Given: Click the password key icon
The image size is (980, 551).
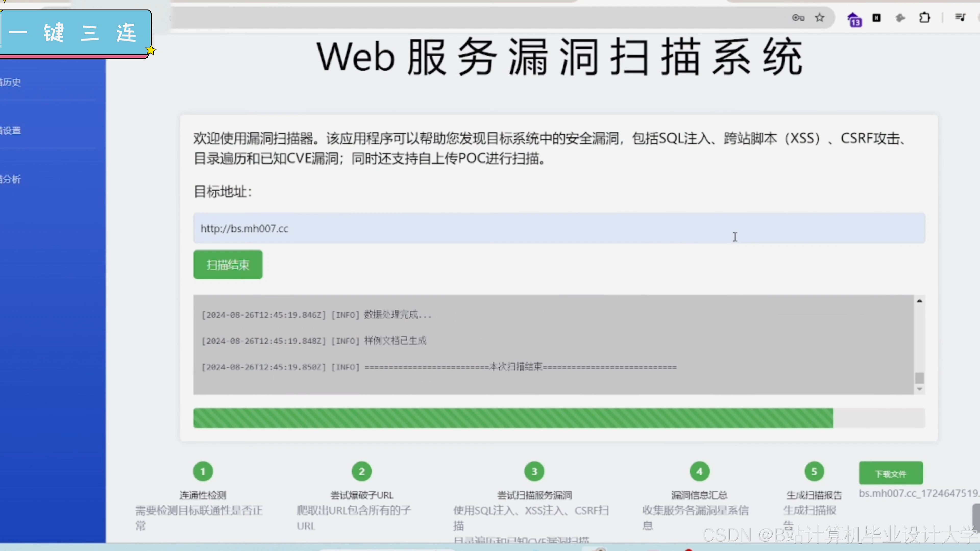Looking at the screenshot, I should click(798, 18).
